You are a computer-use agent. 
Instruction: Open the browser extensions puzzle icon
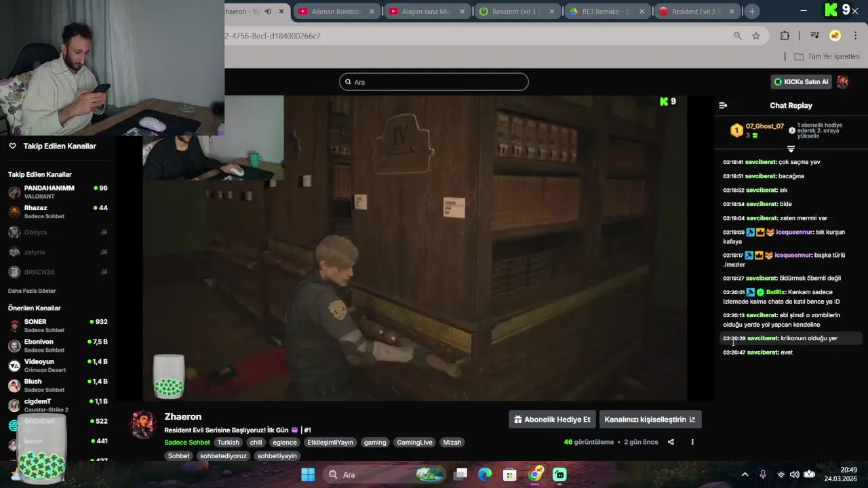click(785, 36)
